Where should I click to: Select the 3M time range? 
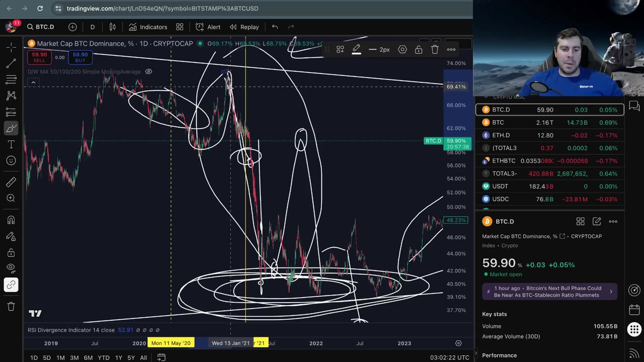[74, 357]
